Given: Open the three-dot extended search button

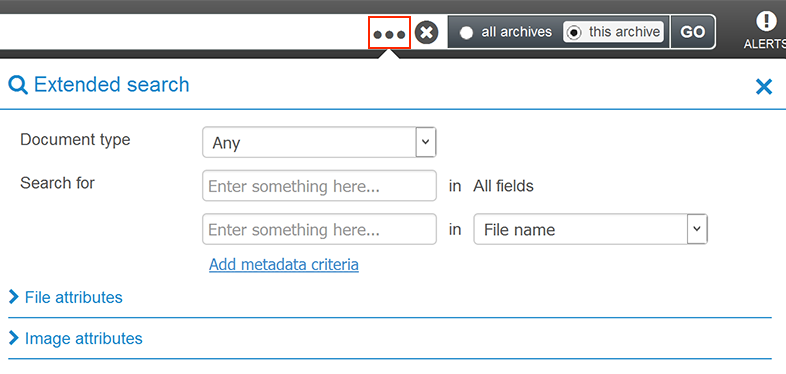Looking at the screenshot, I should 389,33.
